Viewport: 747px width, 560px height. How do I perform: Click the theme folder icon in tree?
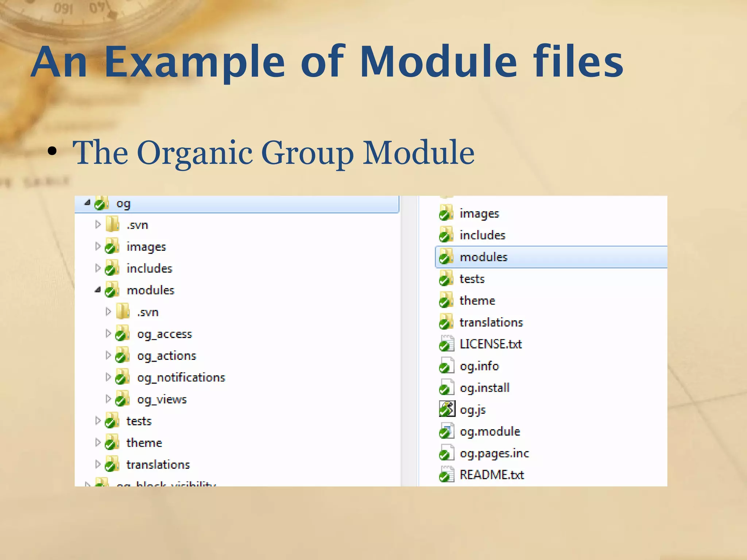point(112,442)
